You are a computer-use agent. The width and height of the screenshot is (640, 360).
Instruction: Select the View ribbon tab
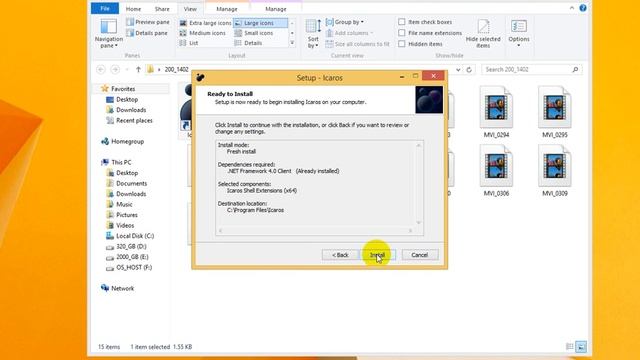click(190, 9)
